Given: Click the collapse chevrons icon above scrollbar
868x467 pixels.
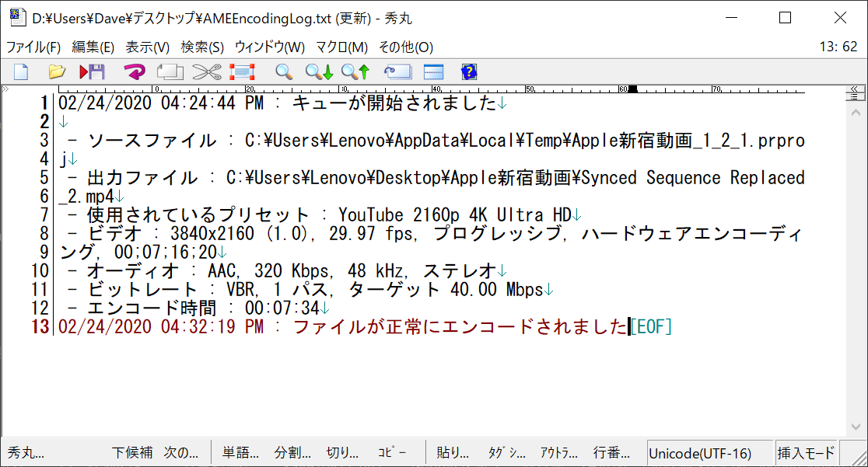Looking at the screenshot, I should pyautogui.click(x=855, y=89).
